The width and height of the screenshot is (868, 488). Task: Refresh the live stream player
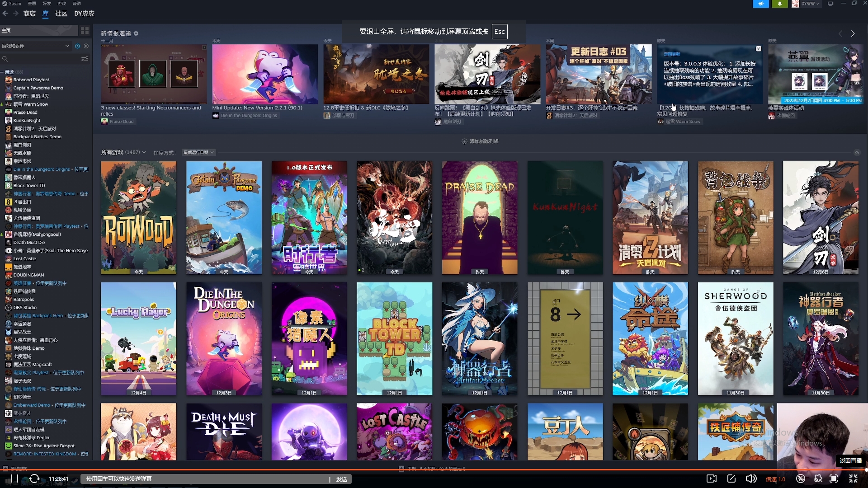(x=34, y=479)
